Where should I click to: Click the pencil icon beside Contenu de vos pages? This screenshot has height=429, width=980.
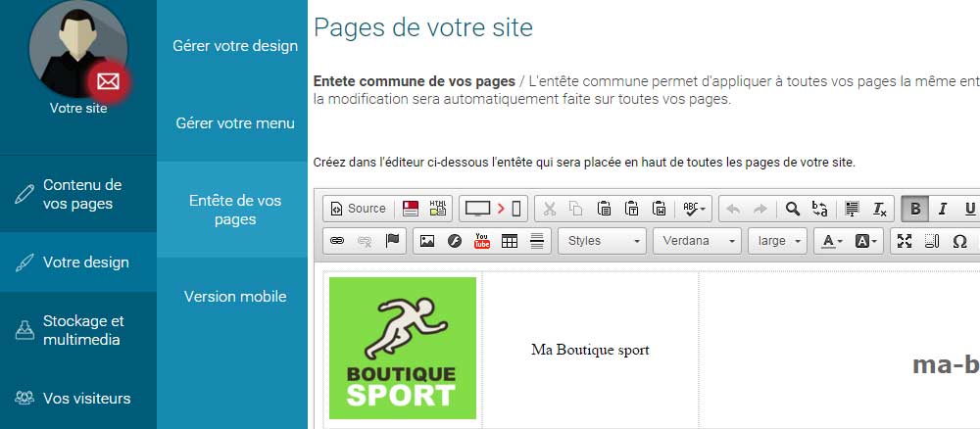[x=24, y=194]
